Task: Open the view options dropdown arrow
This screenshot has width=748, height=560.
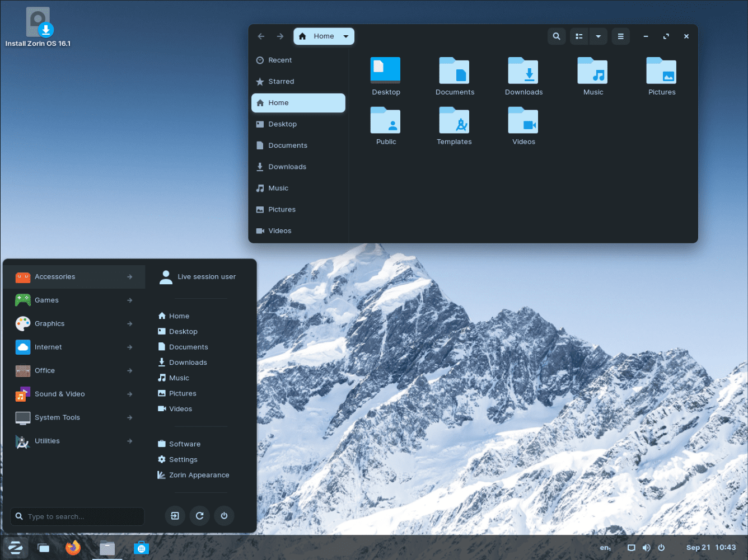Action: (598, 36)
